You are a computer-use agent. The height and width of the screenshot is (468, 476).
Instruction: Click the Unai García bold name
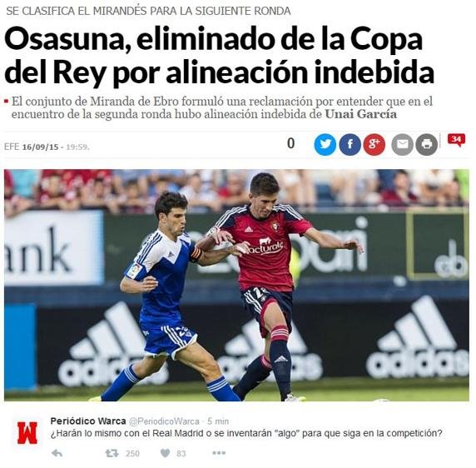pyautogui.click(x=360, y=114)
